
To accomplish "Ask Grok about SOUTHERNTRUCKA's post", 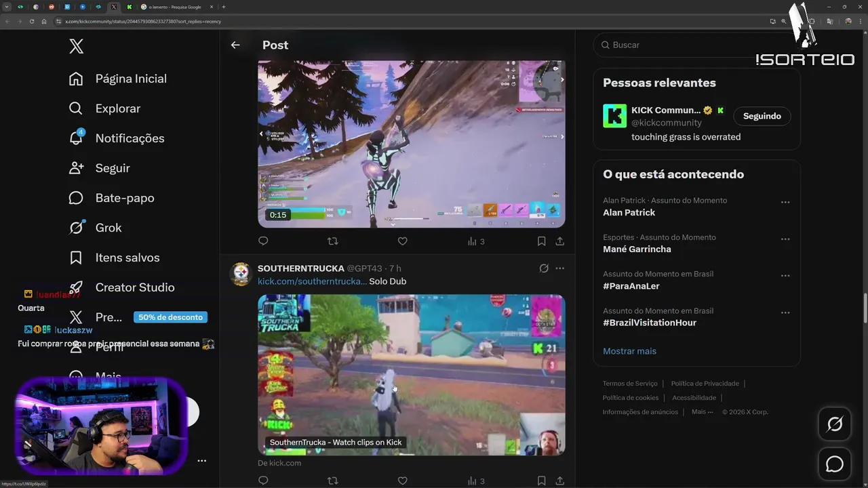I will 544,268.
